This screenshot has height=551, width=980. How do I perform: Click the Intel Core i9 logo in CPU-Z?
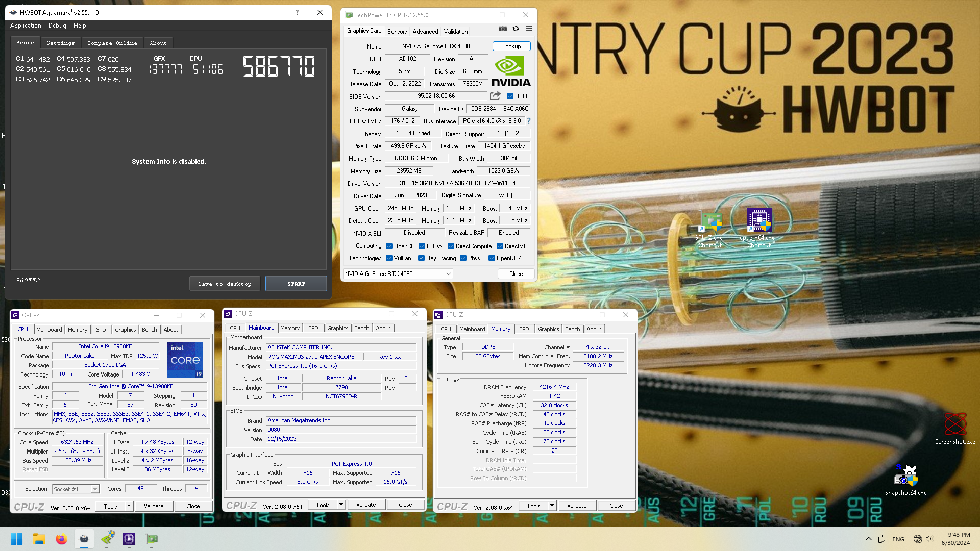(185, 360)
